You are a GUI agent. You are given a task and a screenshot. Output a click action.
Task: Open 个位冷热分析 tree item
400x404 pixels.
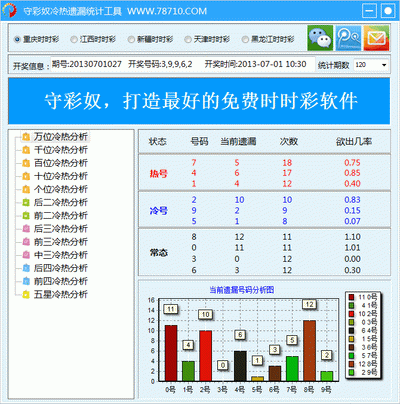click(x=61, y=189)
